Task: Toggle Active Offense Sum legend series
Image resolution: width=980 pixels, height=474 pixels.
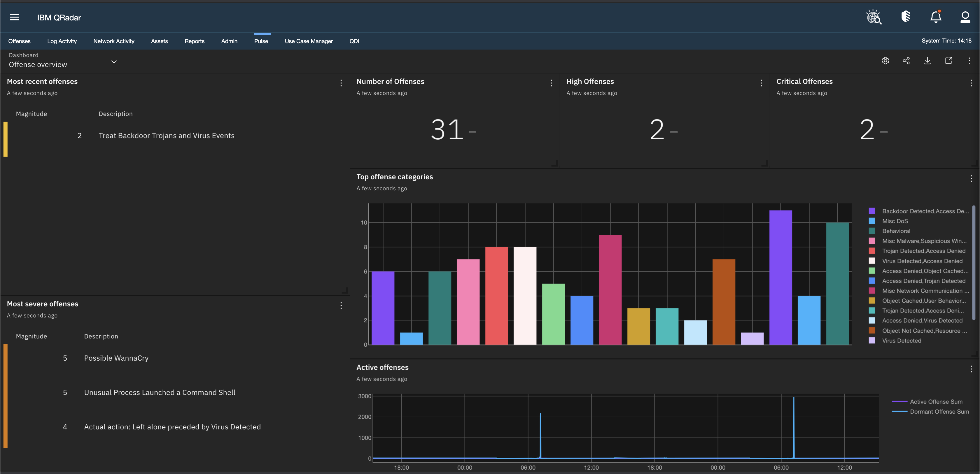Action: coord(936,402)
